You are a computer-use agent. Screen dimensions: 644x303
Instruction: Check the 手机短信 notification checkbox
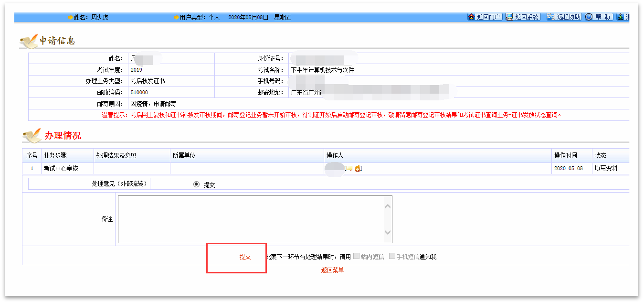pyautogui.click(x=392, y=256)
